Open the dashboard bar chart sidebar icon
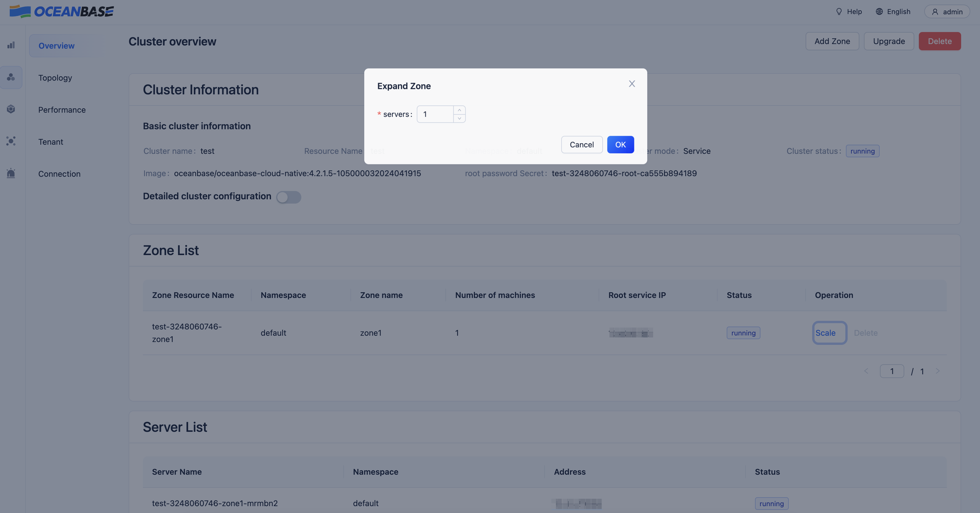This screenshot has height=513, width=980. coord(11,45)
